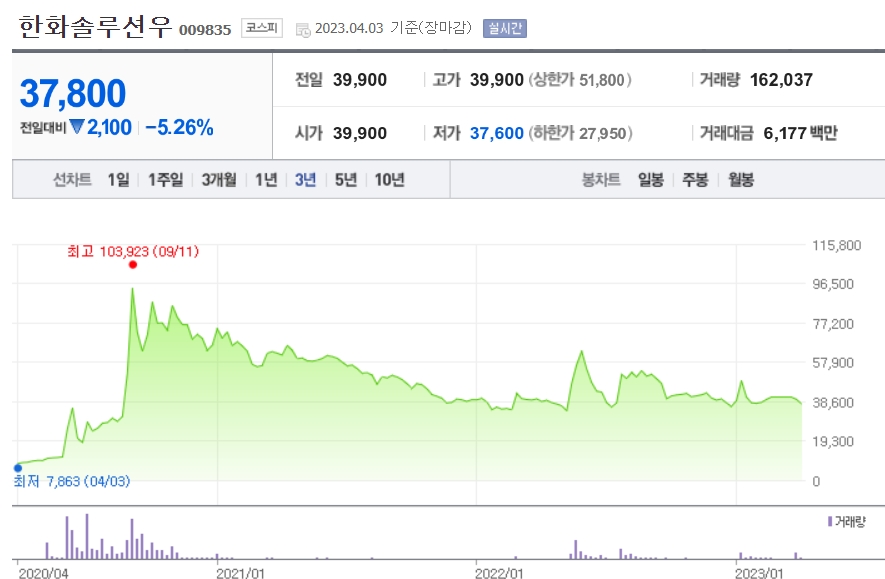The image size is (885, 579).
Task: Click the low price value 37,600
Action: click(497, 133)
